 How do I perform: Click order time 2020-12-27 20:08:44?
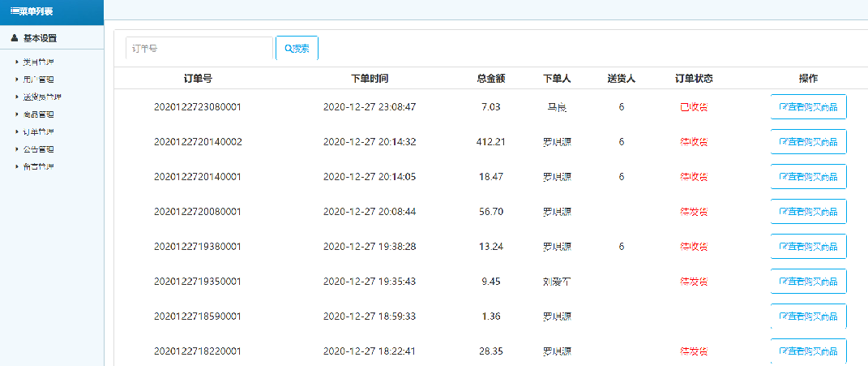[370, 212]
